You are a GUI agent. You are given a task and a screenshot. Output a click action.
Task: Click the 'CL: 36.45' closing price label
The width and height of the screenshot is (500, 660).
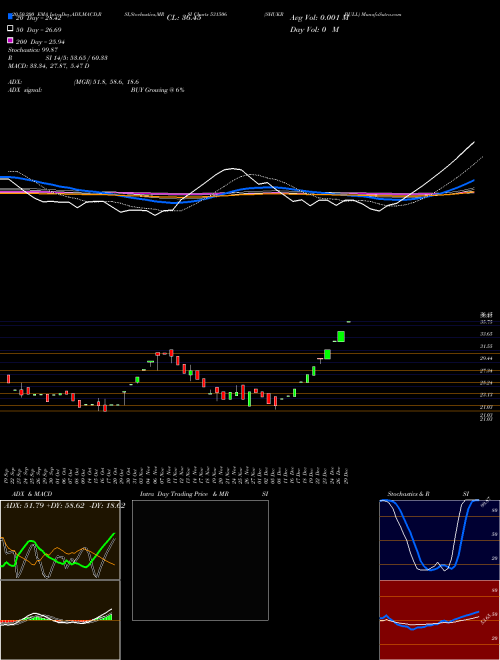coord(184,18)
